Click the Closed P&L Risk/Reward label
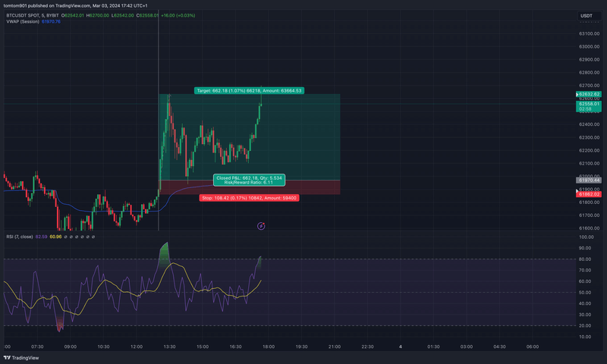This screenshot has width=607, height=364. [x=249, y=180]
